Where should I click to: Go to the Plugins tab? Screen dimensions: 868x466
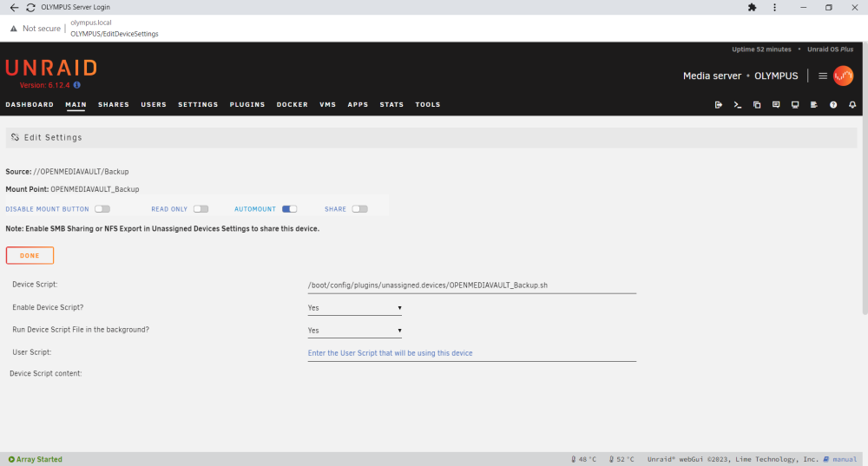(247, 105)
